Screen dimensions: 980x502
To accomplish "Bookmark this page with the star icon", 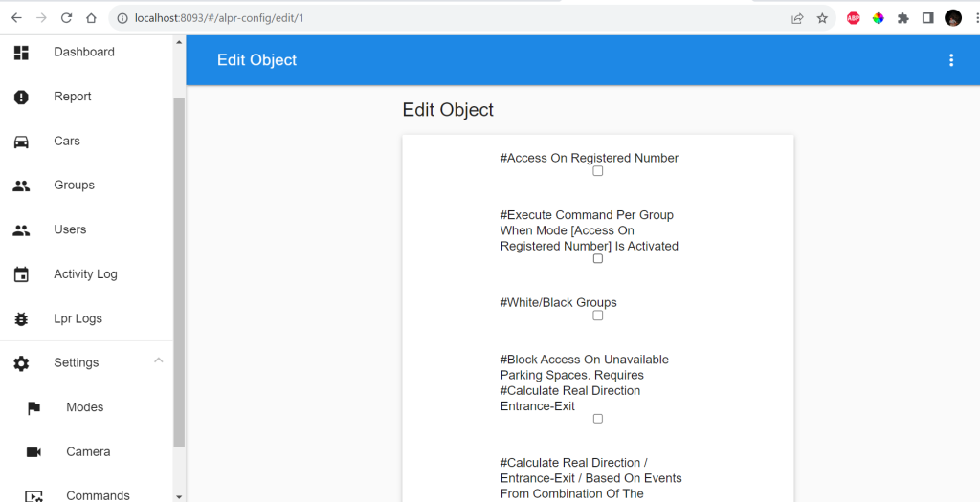I will [x=822, y=18].
